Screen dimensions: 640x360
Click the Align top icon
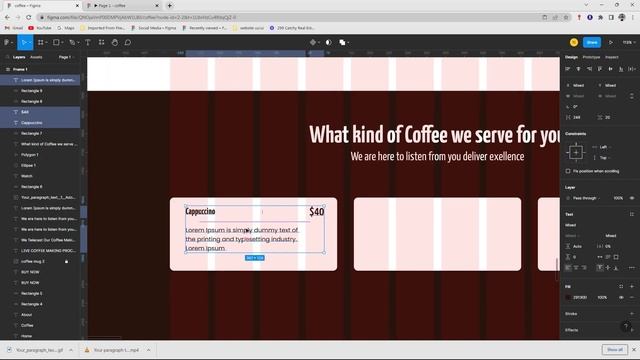click(600, 69)
